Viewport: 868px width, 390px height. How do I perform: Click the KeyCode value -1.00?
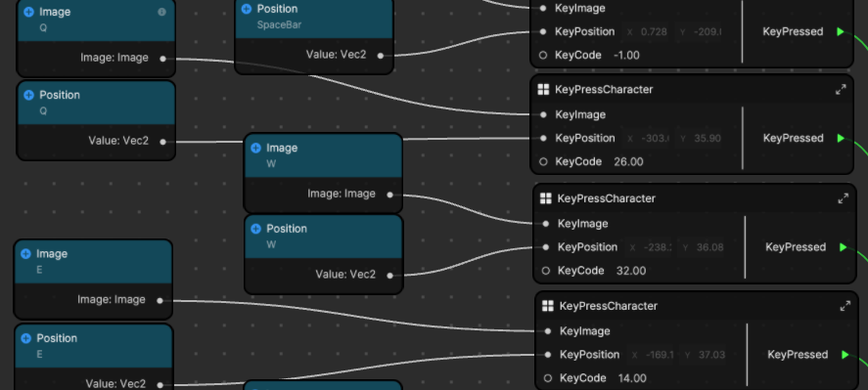[x=626, y=56]
